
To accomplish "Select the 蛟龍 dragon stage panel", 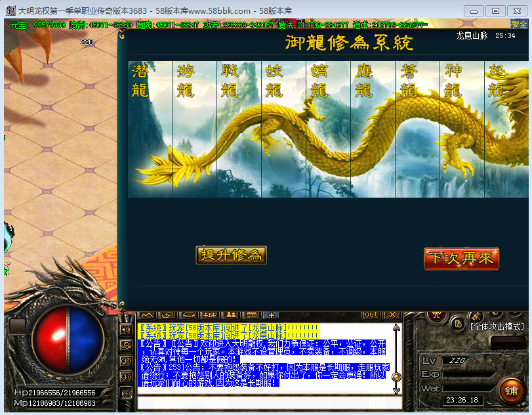I will click(283, 129).
